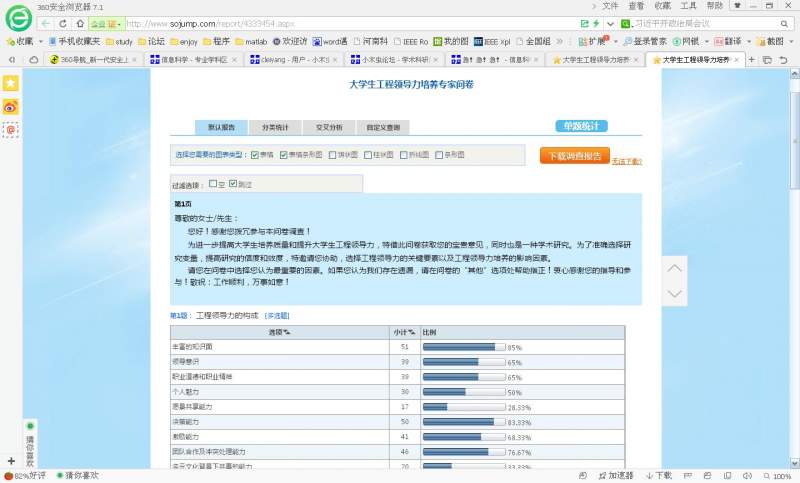Viewport: 800px width, 483px height.
Task: Open the 工具 menu
Action: 688,6
